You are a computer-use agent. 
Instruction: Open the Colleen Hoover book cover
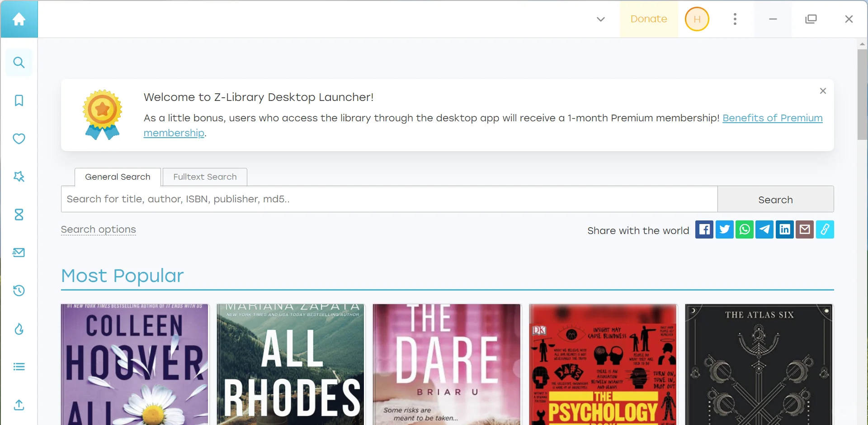point(135,364)
